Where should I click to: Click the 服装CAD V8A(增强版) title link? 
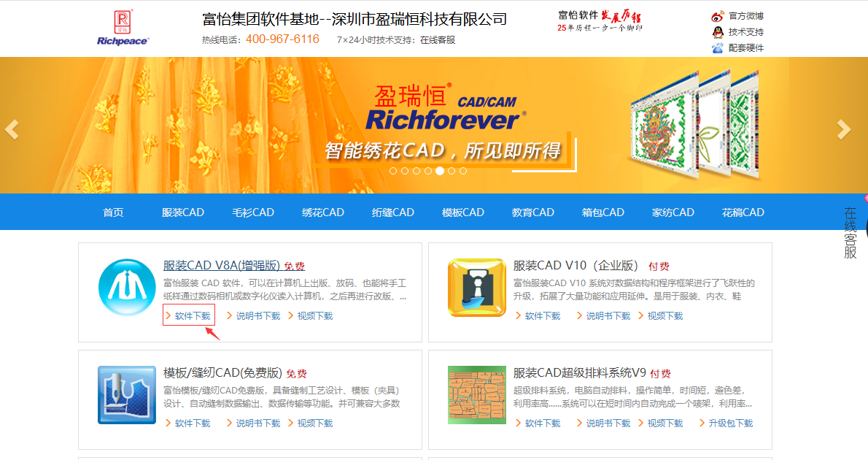pyautogui.click(x=222, y=266)
